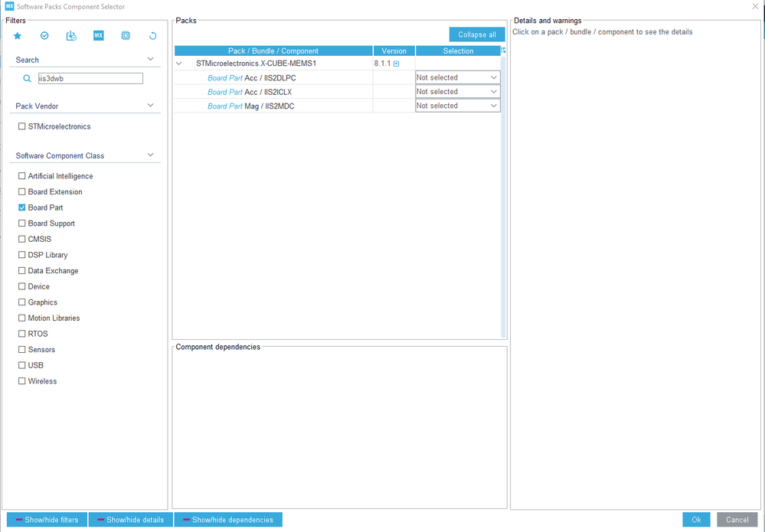Click the Cancel button
The width and height of the screenshot is (765, 532).
click(737, 520)
